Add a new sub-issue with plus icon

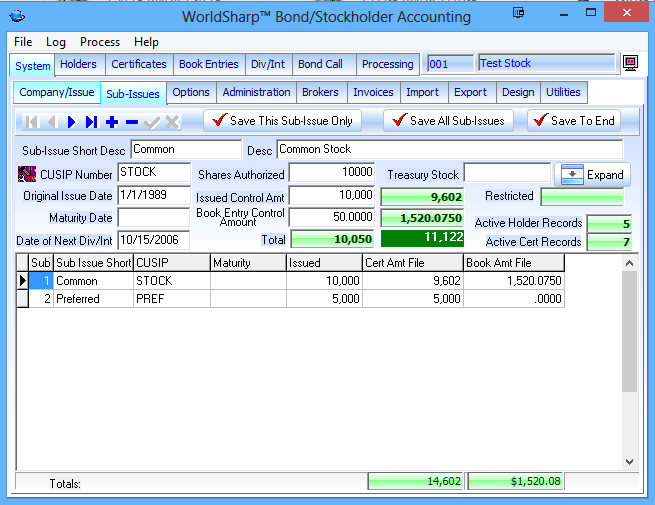pos(111,122)
